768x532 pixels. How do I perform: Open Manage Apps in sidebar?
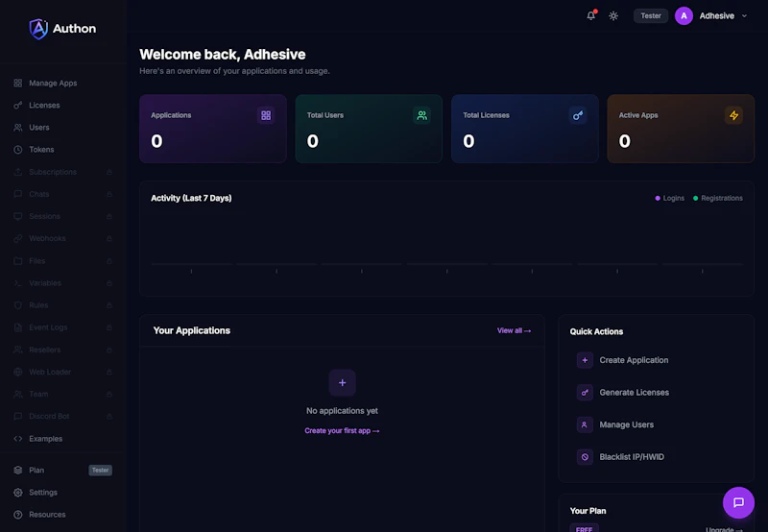pyautogui.click(x=62, y=84)
